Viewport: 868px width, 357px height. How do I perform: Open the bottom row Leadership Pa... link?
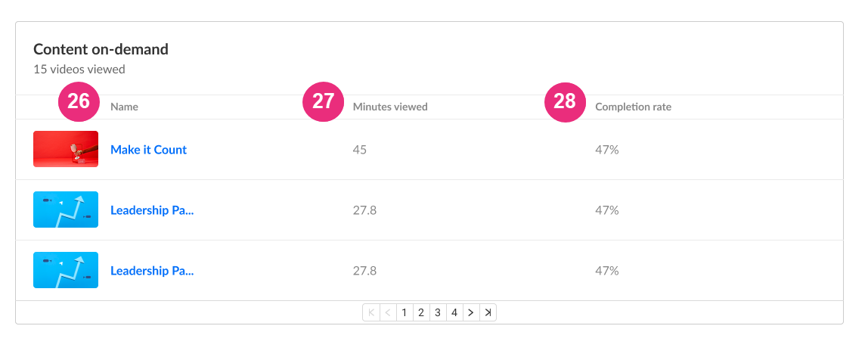coord(152,271)
